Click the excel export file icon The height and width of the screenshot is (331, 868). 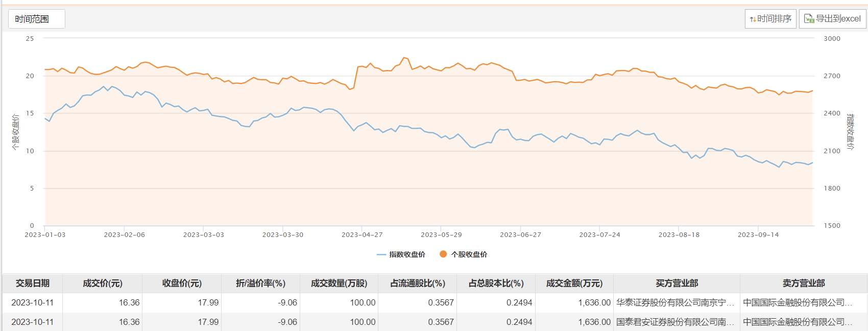pyautogui.click(x=809, y=19)
